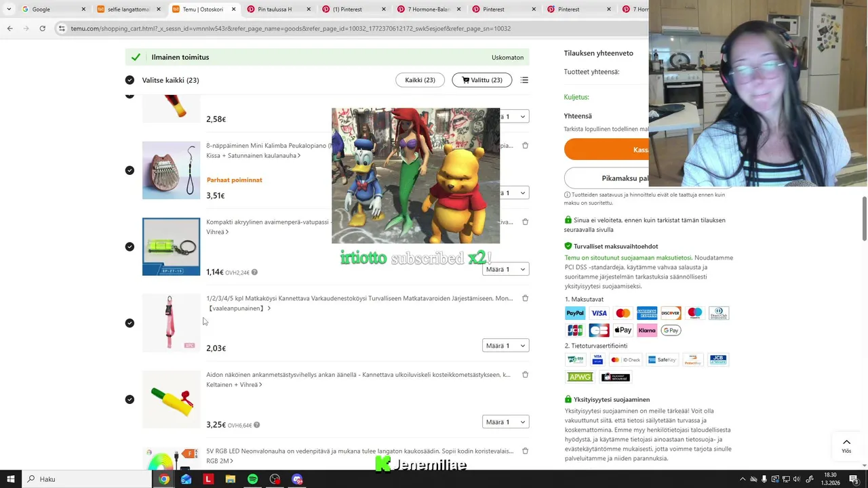Delete the Aidon näköinen ankanmetsästysvihellys item
Viewport: 868px width, 488px height.
[x=525, y=375]
